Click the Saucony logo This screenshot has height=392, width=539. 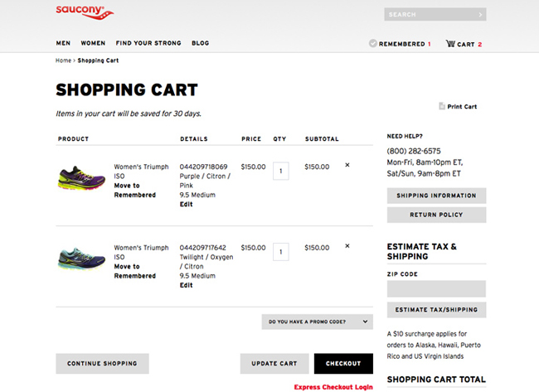(x=85, y=12)
